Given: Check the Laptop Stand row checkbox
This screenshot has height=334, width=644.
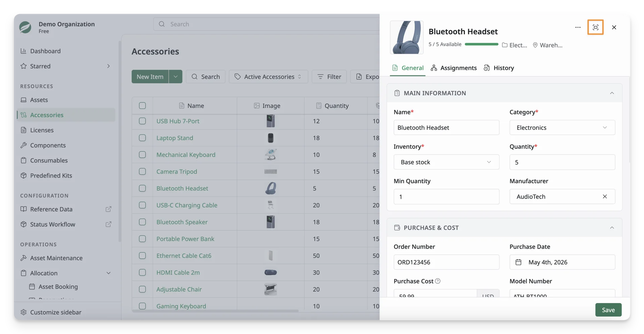Looking at the screenshot, I should click(x=142, y=138).
